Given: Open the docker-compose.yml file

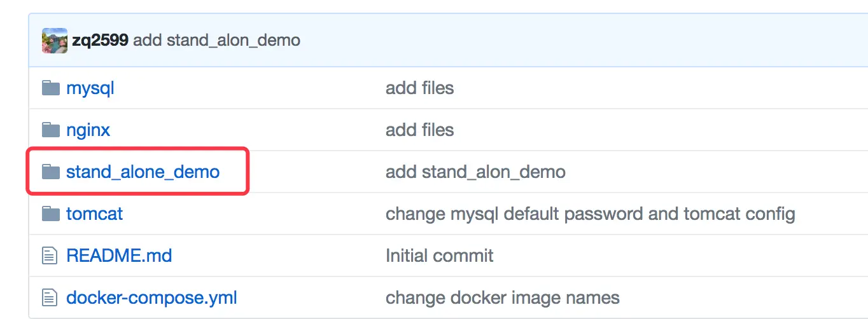Looking at the screenshot, I should click(x=151, y=297).
